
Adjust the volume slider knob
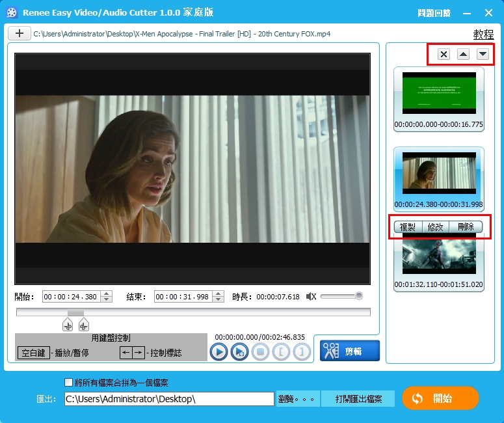point(359,295)
